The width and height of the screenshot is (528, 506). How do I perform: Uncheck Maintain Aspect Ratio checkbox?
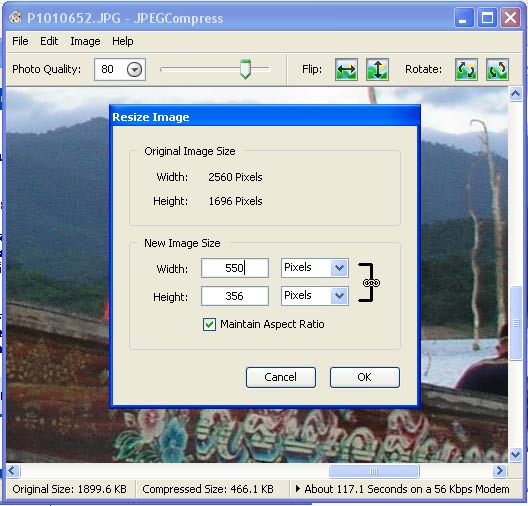click(x=209, y=324)
